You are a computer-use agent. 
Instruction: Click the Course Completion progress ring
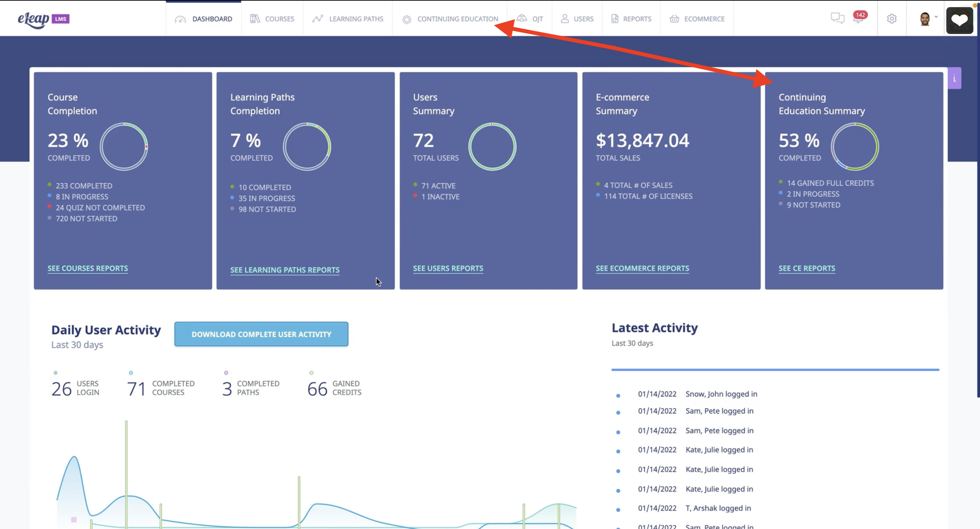124,146
